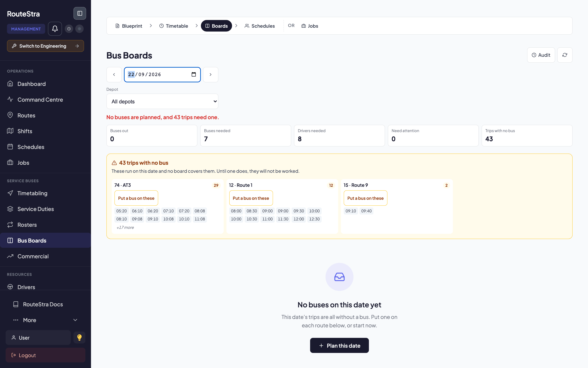Select Bus Boards in sidebar

click(45, 240)
